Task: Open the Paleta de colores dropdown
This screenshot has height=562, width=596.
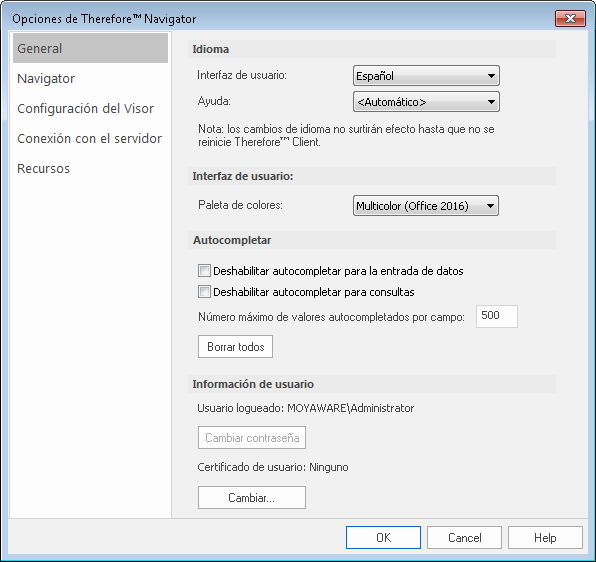Action: (426, 206)
